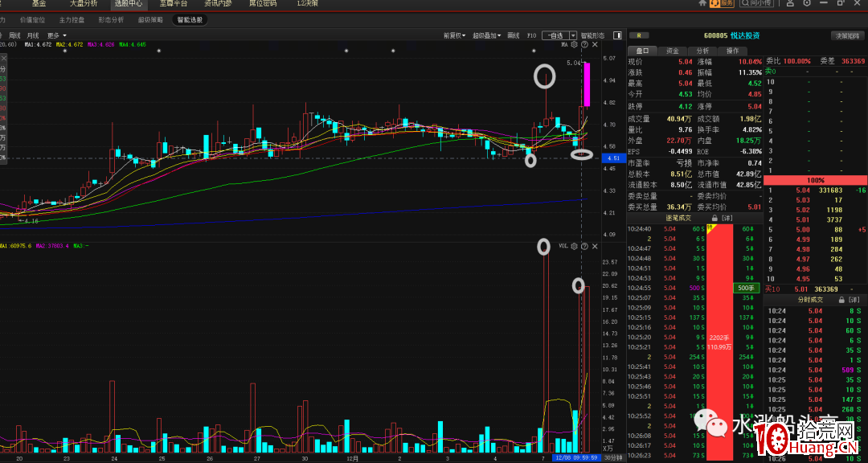Click the 问小传 search box

pyautogui.click(x=760, y=4)
